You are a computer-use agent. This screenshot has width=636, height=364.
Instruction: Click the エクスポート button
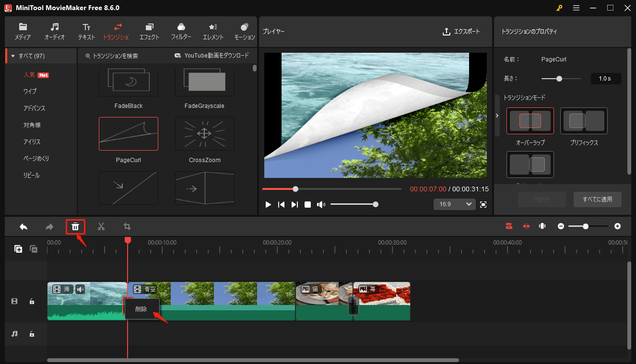[x=461, y=31]
